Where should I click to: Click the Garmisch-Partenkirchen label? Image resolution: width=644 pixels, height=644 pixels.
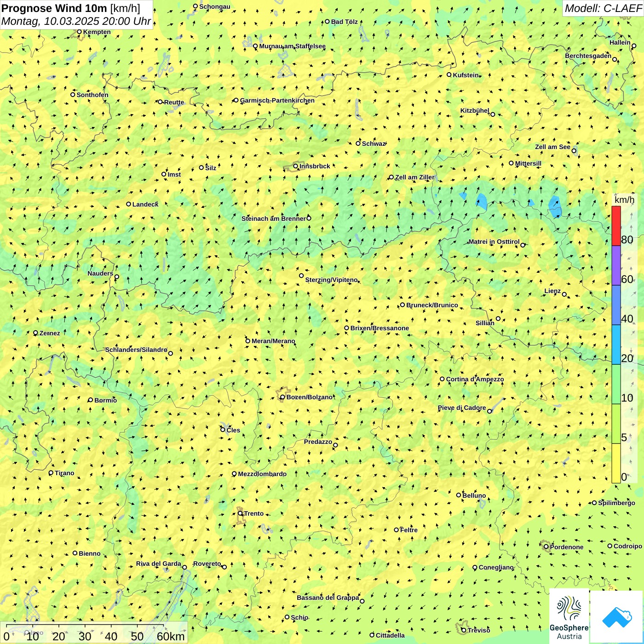pyautogui.click(x=277, y=100)
